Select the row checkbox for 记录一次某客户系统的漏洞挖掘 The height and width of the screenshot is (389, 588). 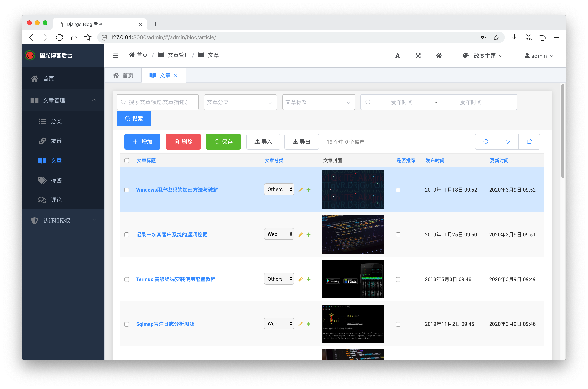coord(127,235)
